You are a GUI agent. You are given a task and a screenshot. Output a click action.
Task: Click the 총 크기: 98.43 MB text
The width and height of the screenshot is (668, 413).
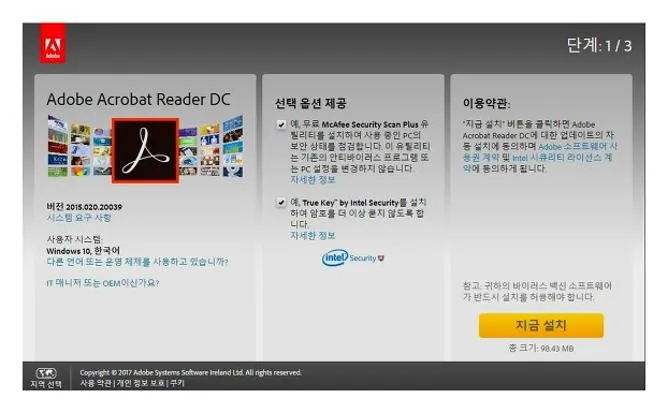coord(541,348)
